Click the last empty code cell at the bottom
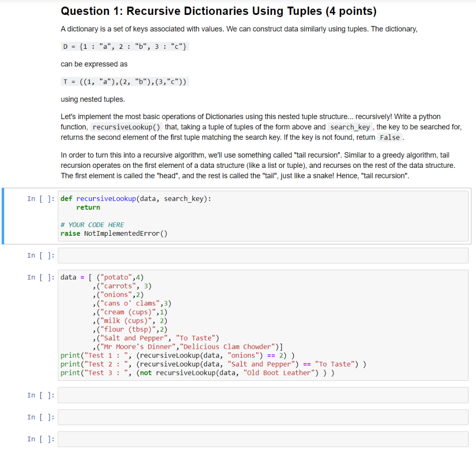This screenshot has height=452, width=476. coord(263,439)
